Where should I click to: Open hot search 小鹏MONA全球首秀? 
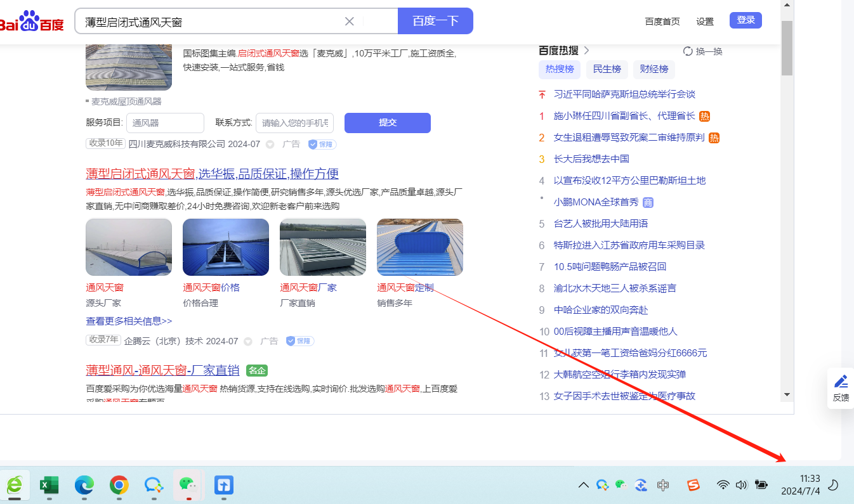(596, 202)
